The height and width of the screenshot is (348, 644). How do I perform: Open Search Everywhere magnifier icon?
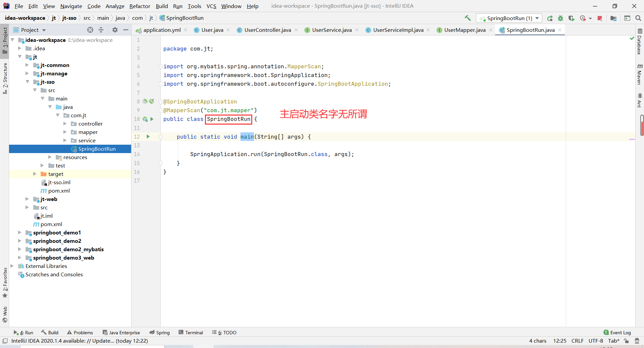(638, 18)
